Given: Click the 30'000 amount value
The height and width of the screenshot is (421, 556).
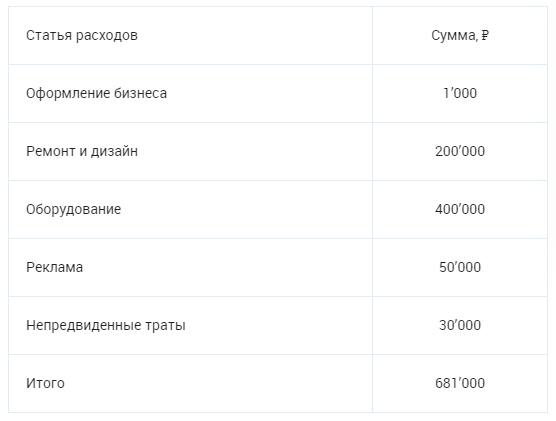Looking at the screenshot, I should coord(460,325).
